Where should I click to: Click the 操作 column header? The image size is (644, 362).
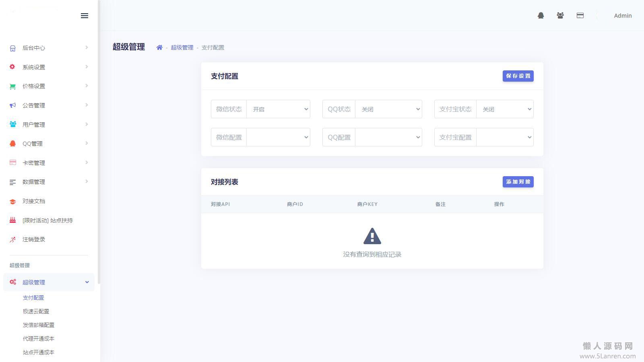(499, 204)
